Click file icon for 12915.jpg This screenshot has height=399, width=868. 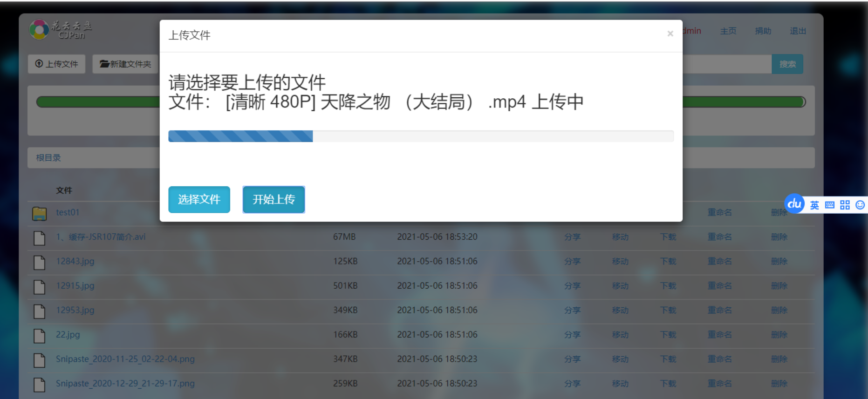[x=40, y=287]
